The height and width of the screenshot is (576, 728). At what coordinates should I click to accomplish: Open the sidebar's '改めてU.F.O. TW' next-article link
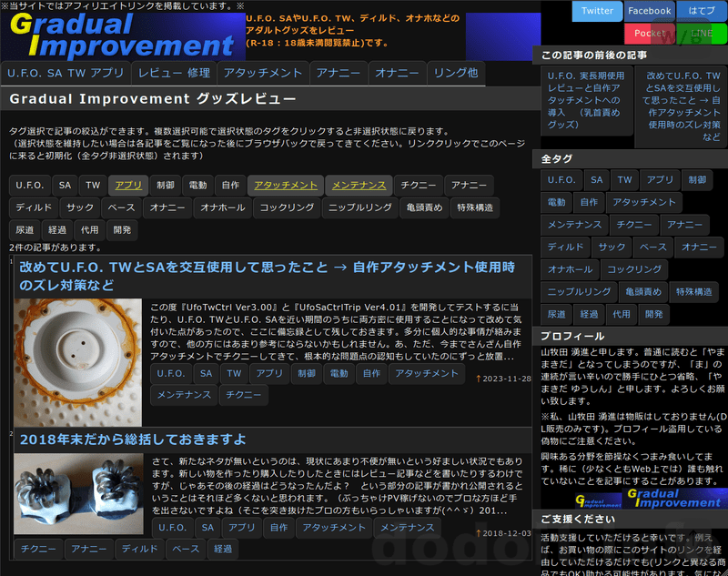coord(681,106)
